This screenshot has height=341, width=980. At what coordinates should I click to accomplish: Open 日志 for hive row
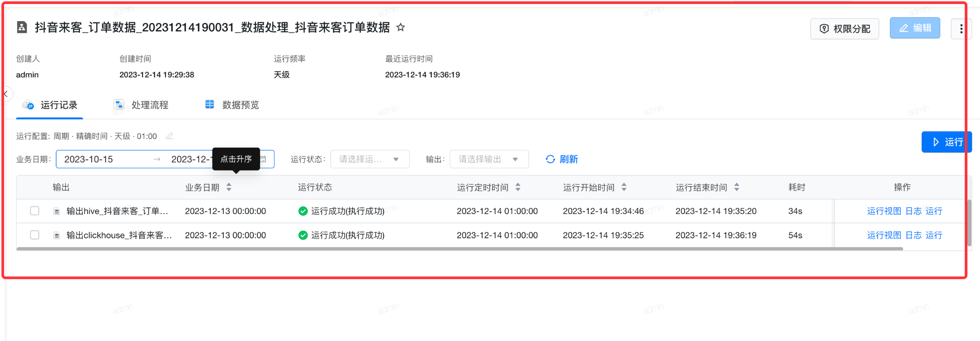(913, 211)
